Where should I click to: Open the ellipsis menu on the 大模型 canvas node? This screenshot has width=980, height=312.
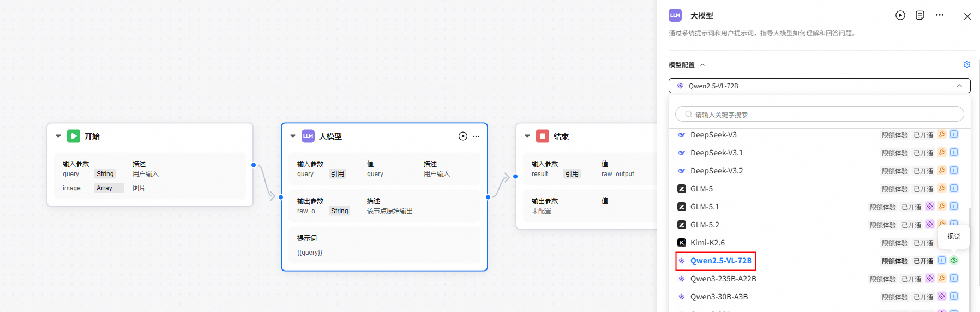476,136
